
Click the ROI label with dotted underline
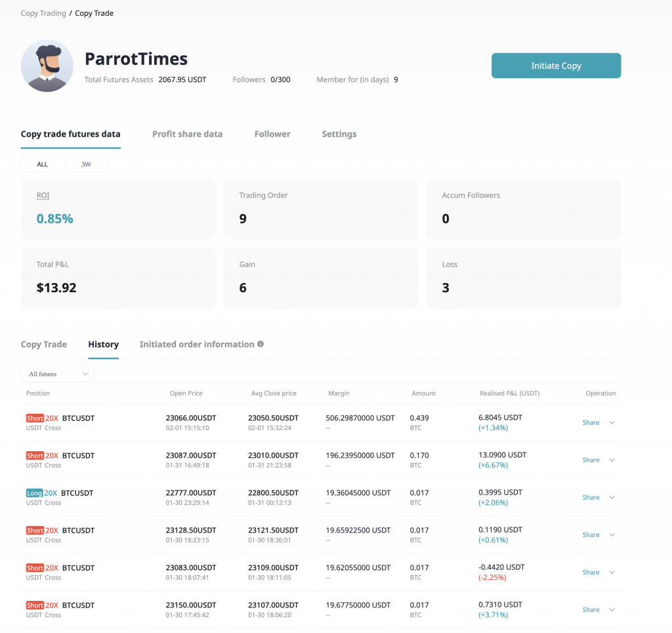pyautogui.click(x=43, y=196)
